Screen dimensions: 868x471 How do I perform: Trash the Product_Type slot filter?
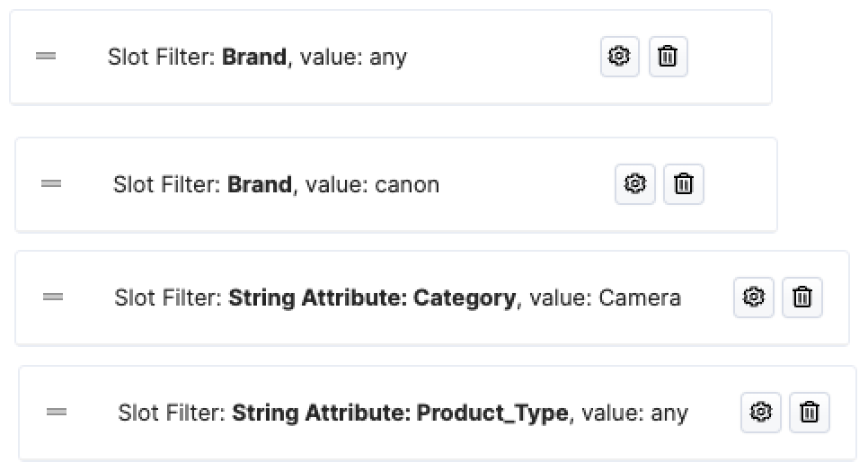click(810, 413)
